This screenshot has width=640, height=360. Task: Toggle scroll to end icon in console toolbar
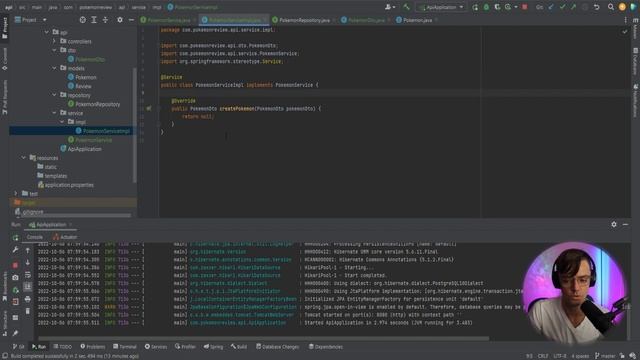click(x=27, y=287)
